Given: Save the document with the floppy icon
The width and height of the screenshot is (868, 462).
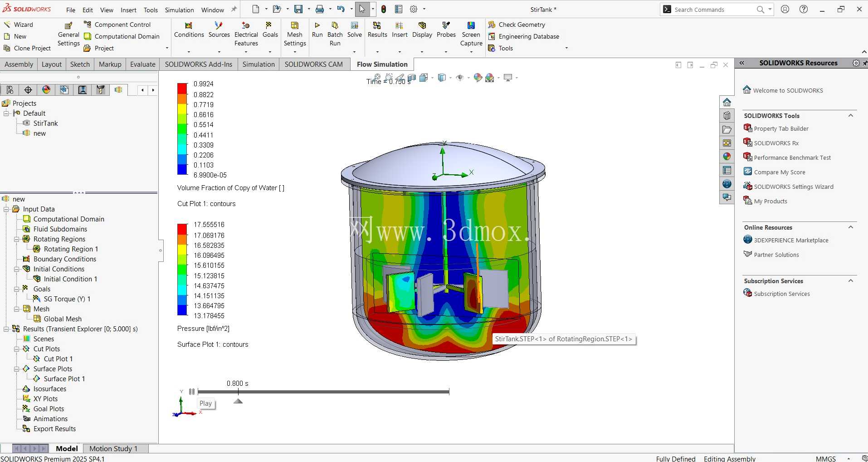Looking at the screenshot, I should click(x=298, y=9).
